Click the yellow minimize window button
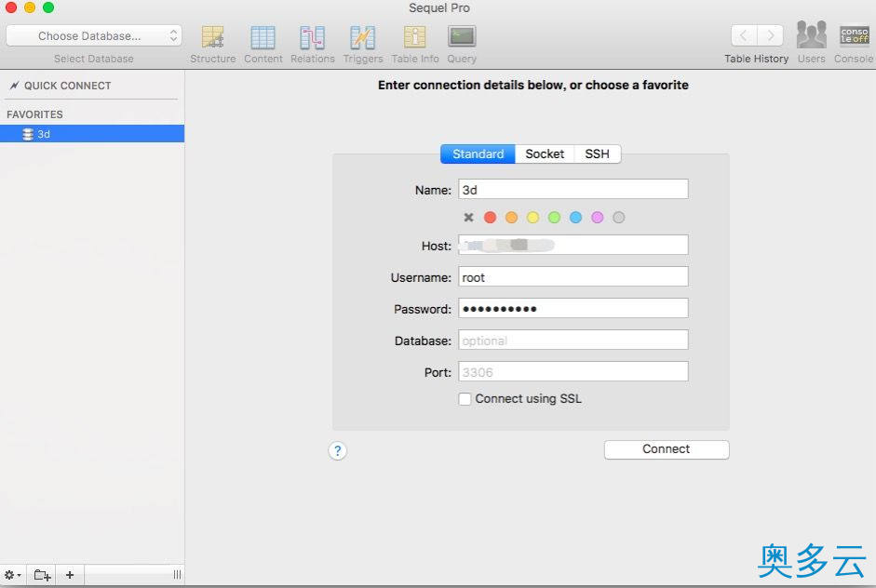Viewport: 876px width, 588px height. [30, 7]
